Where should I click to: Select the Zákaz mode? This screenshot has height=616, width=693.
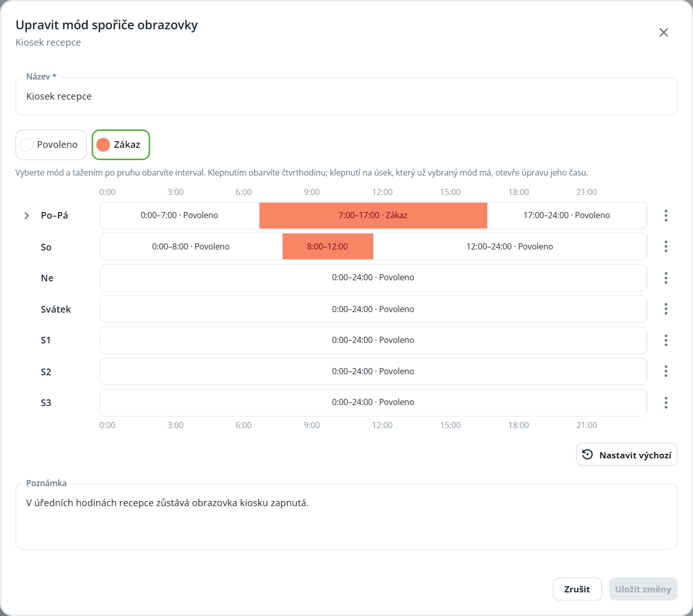[121, 145]
